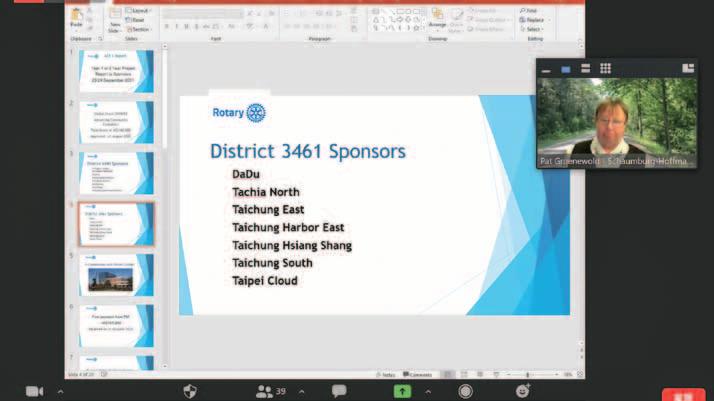Select slide 2 thumbnail in the panel
The width and height of the screenshot is (714, 401).
116,122
